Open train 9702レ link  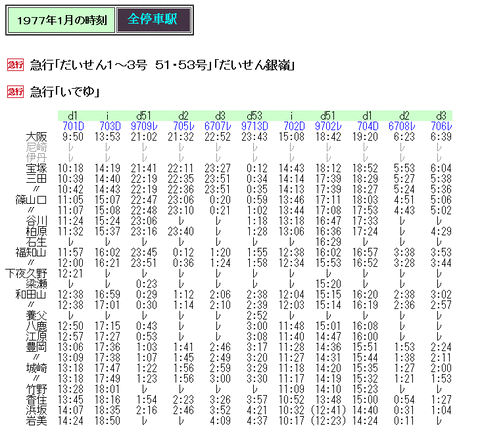(328, 126)
